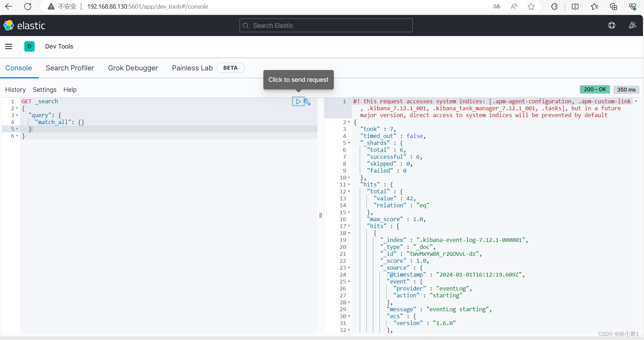
Task: Collapse outer hits fold at line 11
Action: pos(349,185)
